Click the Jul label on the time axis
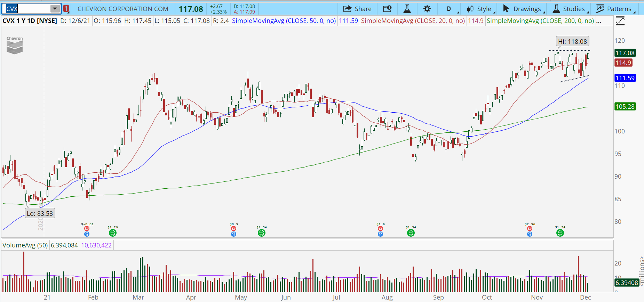Viewport: 644px width, 302px height. [336, 297]
